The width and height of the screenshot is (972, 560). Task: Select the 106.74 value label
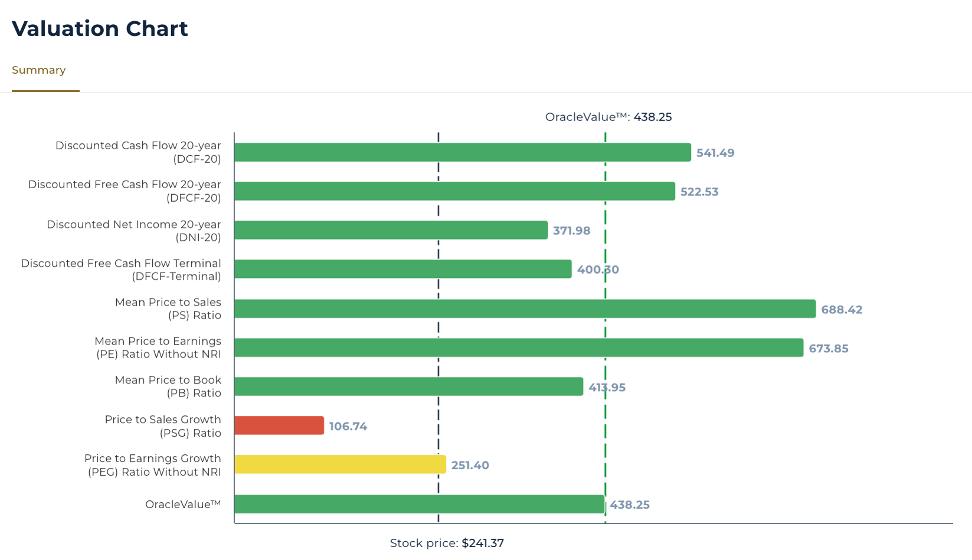click(348, 427)
